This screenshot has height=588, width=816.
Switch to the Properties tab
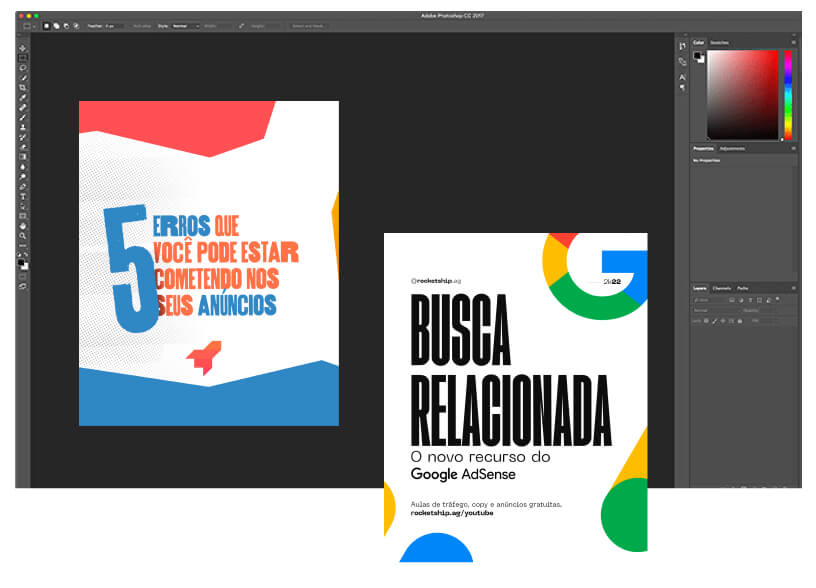click(x=704, y=148)
